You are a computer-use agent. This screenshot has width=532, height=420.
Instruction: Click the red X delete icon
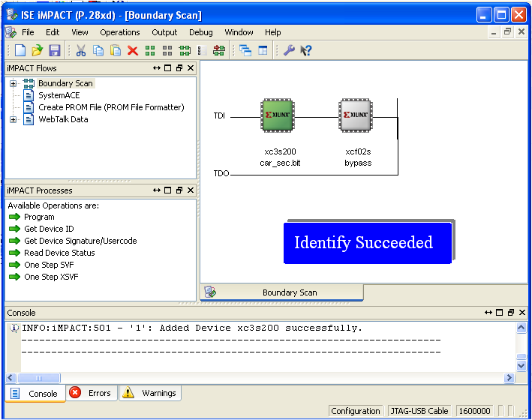coord(133,50)
